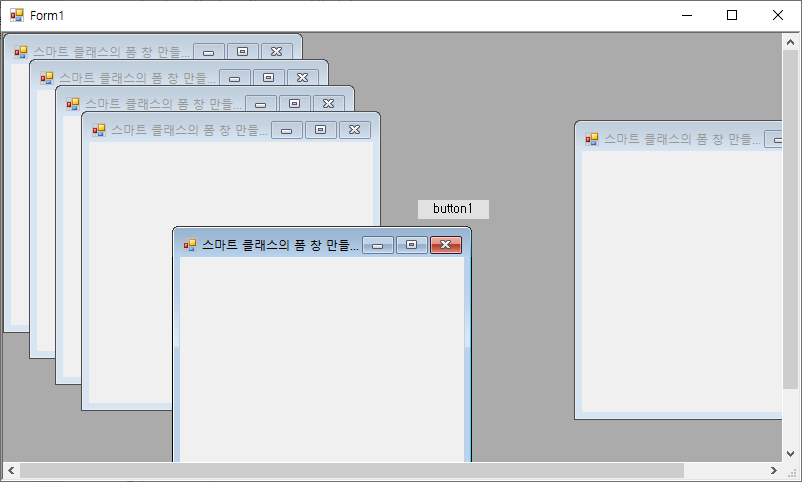The height and width of the screenshot is (482, 802).
Task: Click the vertical scrollbar down arrow
Action: pyautogui.click(x=791, y=453)
